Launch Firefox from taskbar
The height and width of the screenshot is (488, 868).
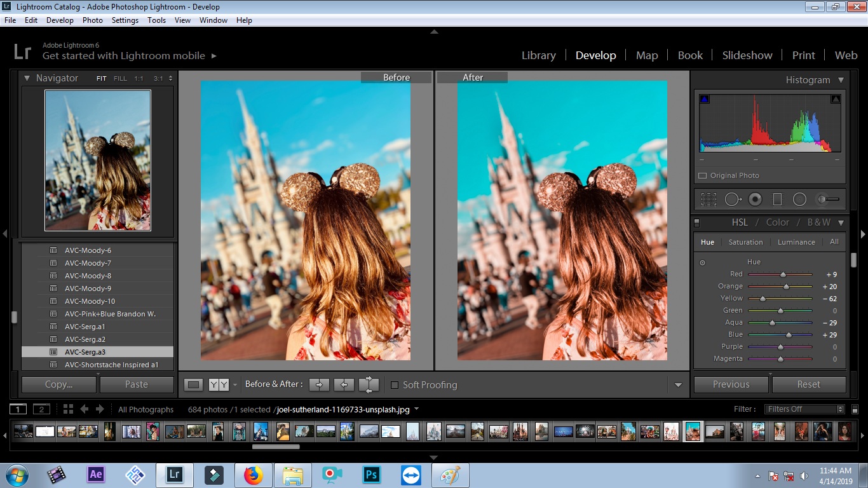(x=253, y=475)
